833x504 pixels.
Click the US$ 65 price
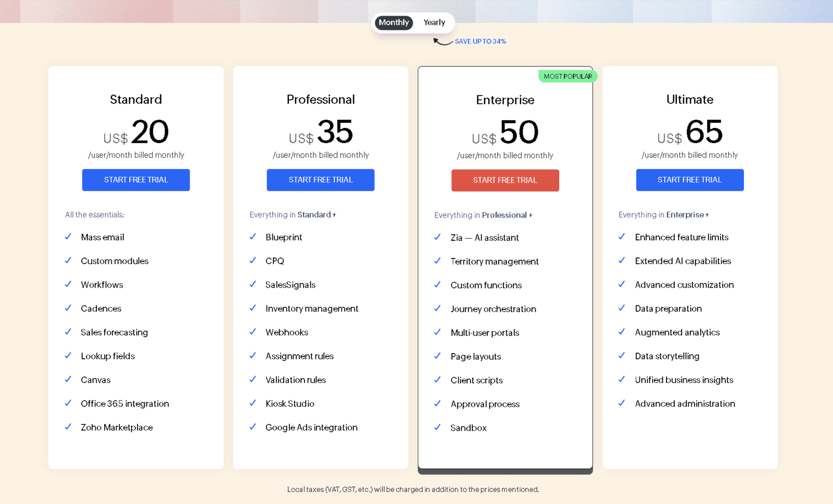tap(690, 132)
